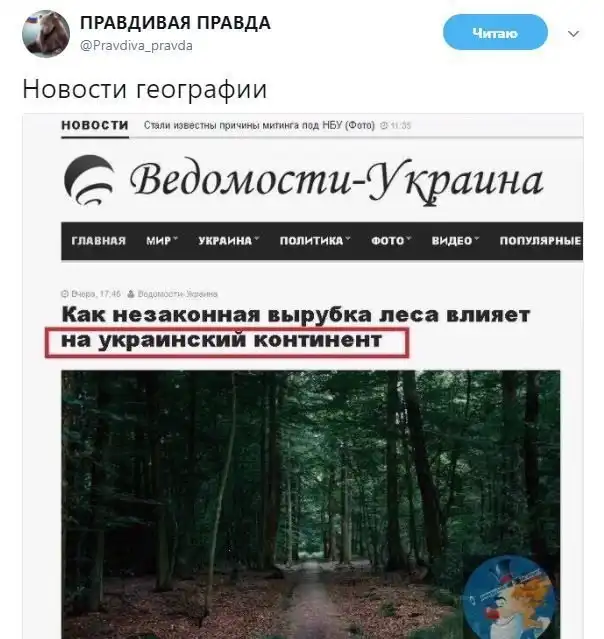Expand the УКРАИНА dropdown menu
This screenshot has width=604, height=639.
(x=229, y=241)
